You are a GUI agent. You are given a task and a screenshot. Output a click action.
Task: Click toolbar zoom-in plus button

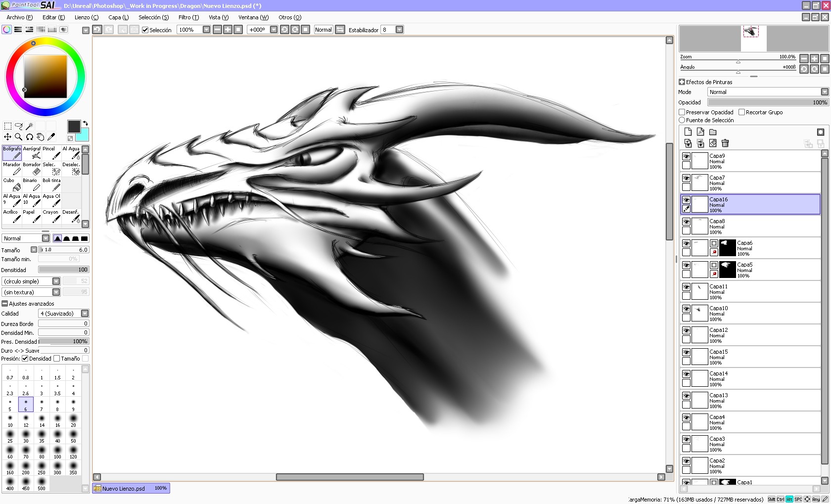click(x=228, y=30)
